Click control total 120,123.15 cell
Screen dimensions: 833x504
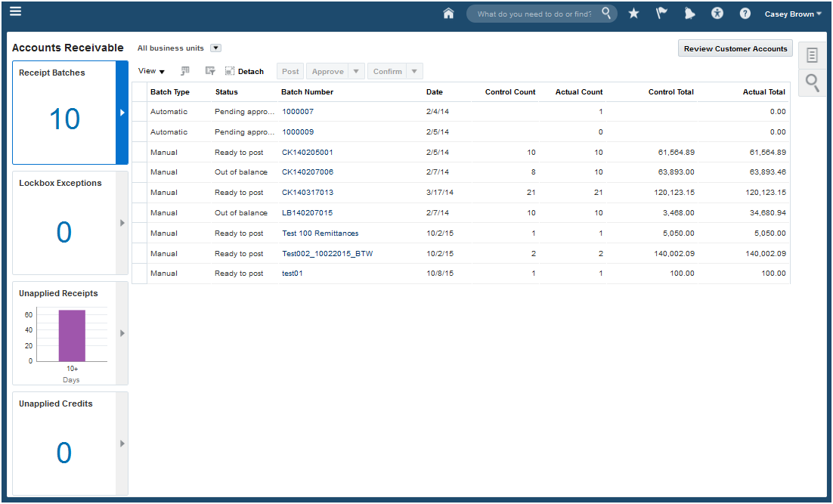674,192
